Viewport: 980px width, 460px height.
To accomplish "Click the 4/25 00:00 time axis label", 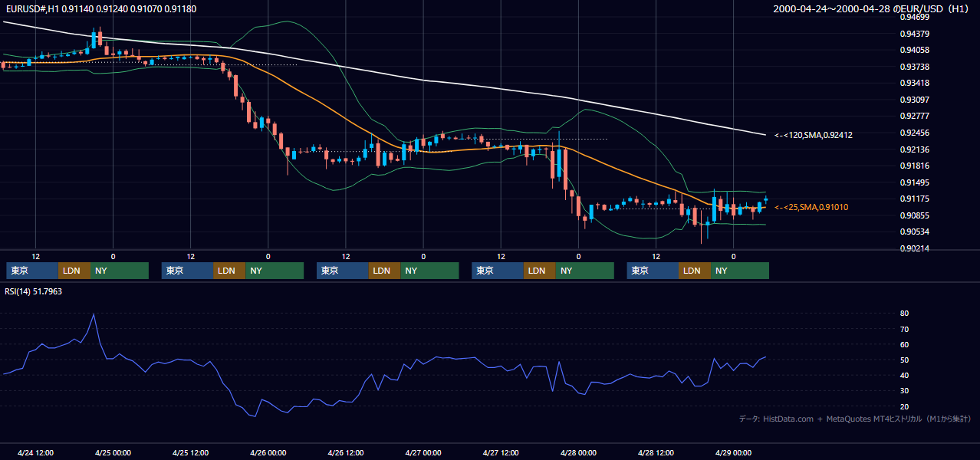I will (113, 452).
